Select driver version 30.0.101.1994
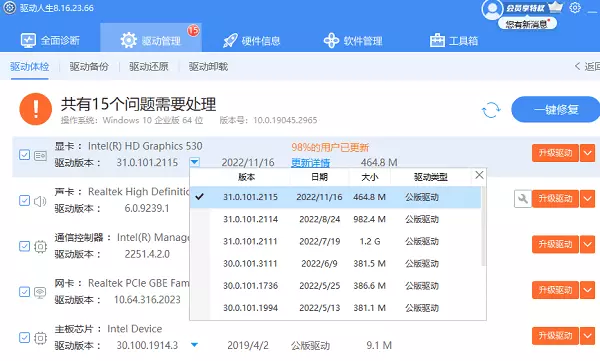 click(x=335, y=308)
